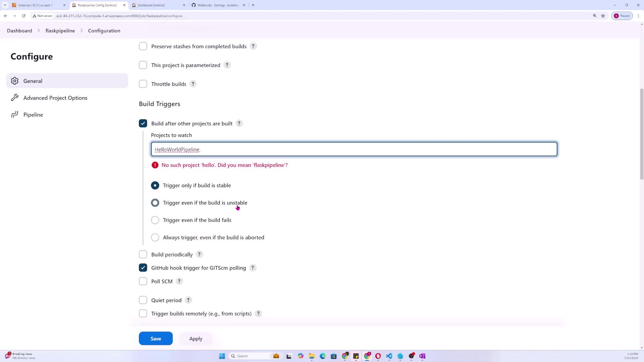Open flaskpipeline breadcrumb link
The height and width of the screenshot is (362, 644).
coord(60,31)
